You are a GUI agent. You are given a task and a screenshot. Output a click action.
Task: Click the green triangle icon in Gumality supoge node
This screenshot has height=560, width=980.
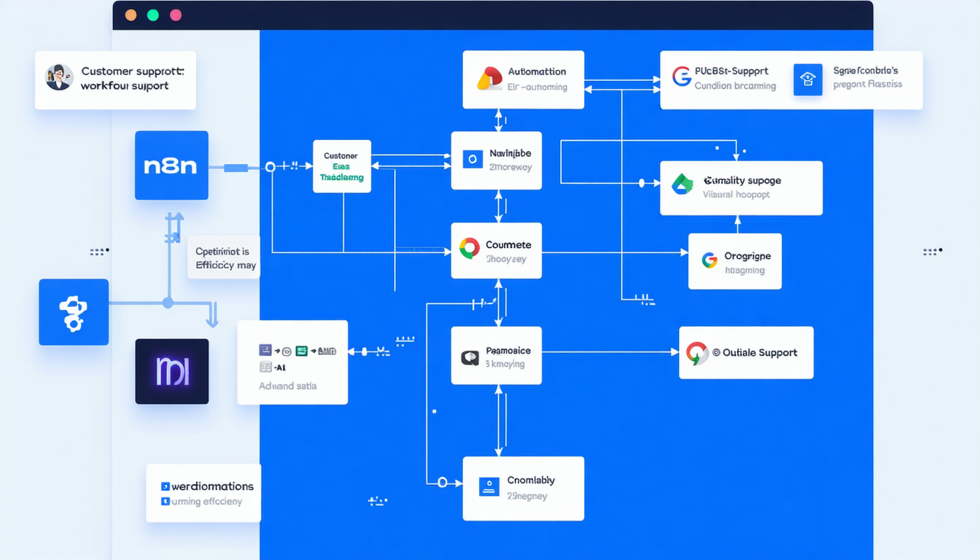[x=682, y=184]
